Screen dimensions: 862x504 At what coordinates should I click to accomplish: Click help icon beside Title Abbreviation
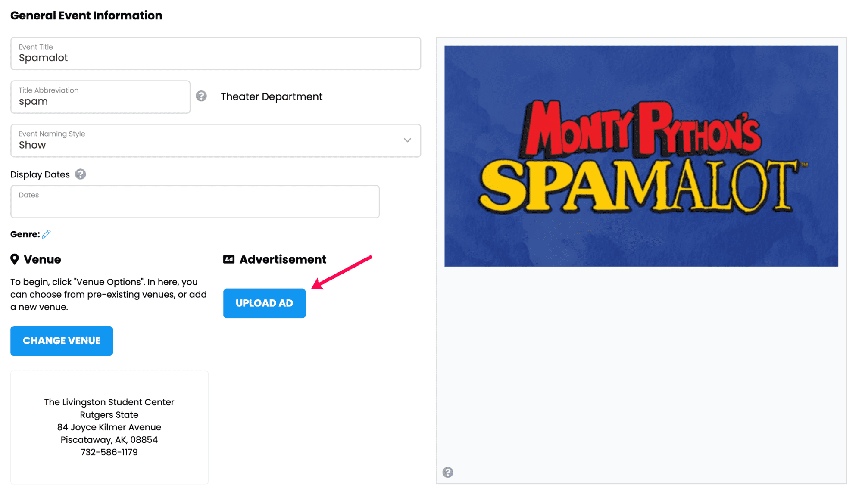pyautogui.click(x=201, y=96)
